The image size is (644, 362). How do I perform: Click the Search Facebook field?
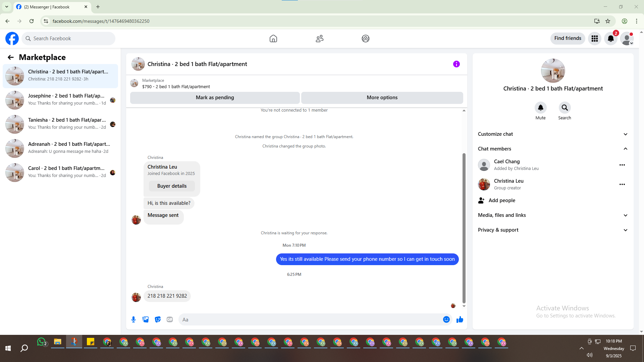click(x=69, y=39)
